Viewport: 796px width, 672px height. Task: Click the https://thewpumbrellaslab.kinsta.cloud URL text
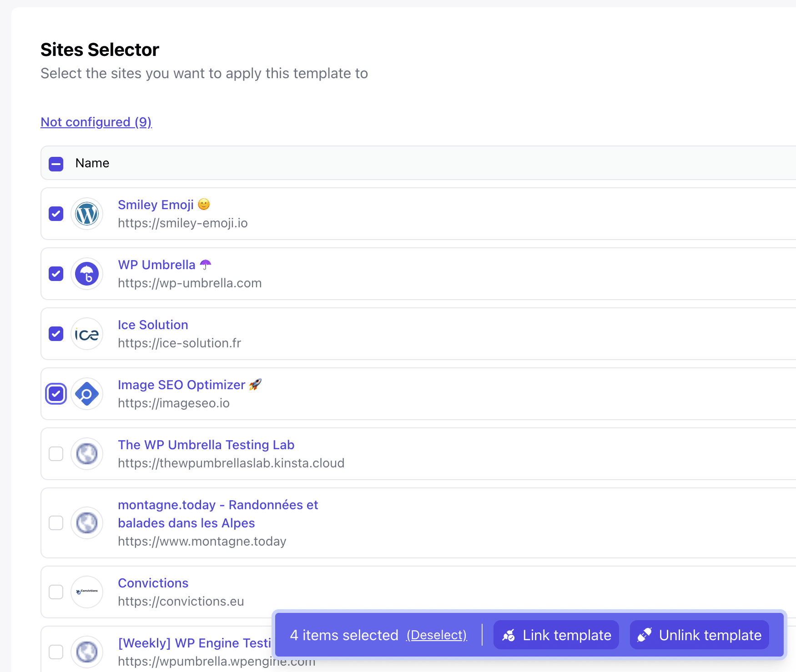231,463
